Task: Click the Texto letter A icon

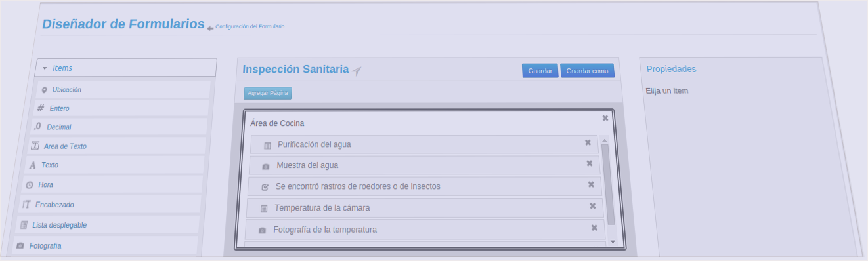Action: click(x=32, y=165)
